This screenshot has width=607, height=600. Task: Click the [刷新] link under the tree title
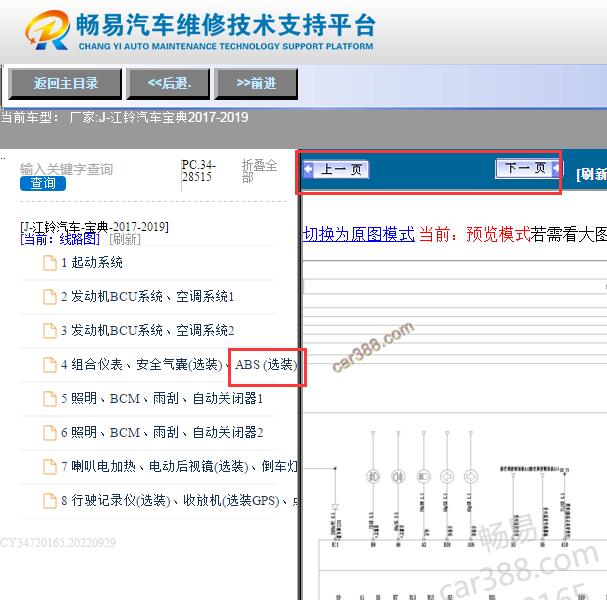click(125, 239)
